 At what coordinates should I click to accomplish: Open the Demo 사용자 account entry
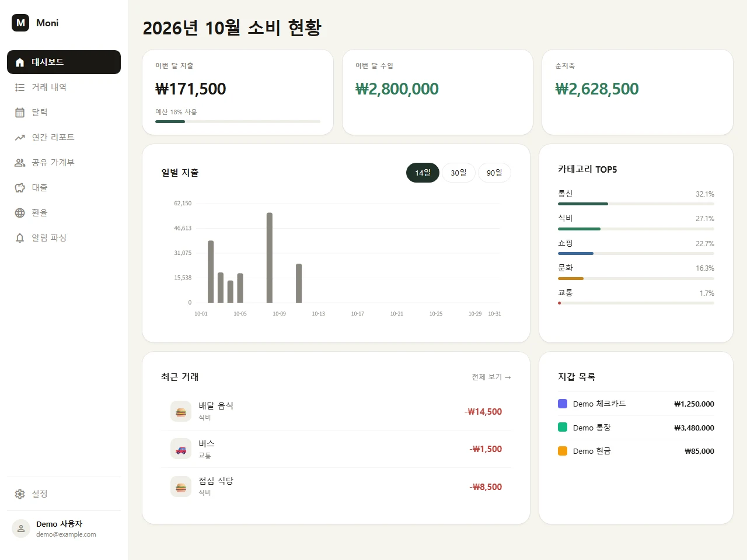[x=64, y=528]
